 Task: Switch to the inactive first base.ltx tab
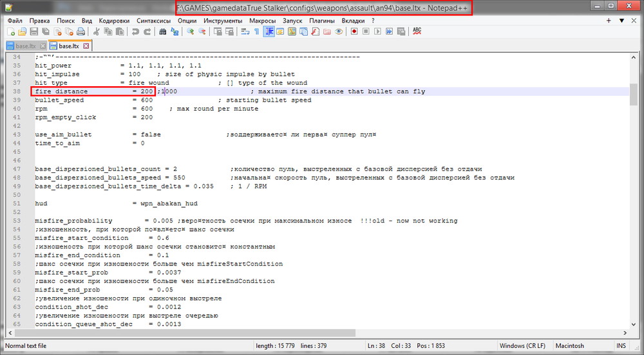[x=26, y=46]
